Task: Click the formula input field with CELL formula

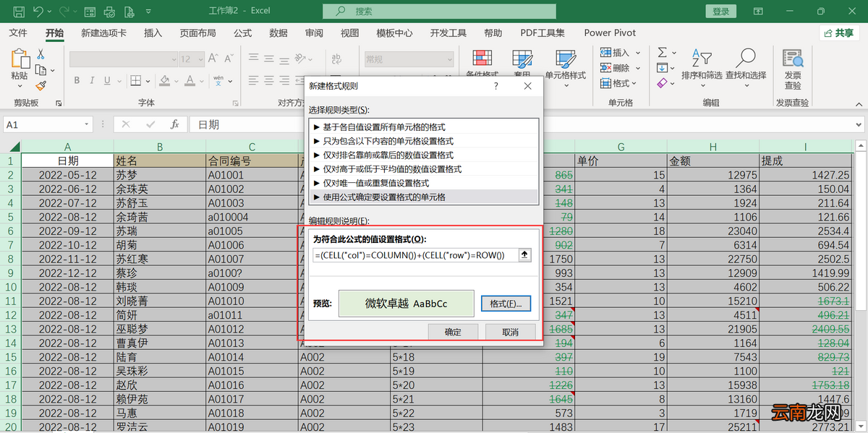Action: click(415, 254)
